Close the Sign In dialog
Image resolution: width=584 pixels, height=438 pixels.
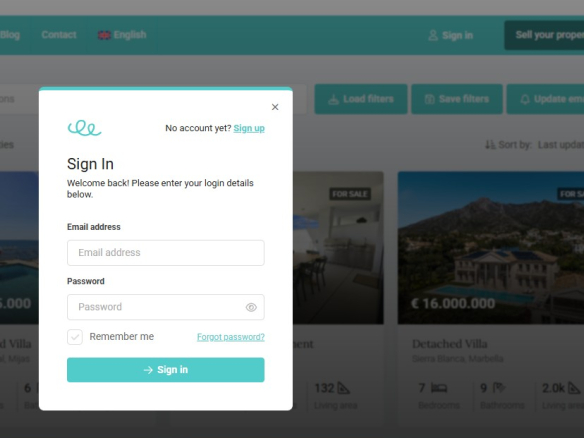275,107
